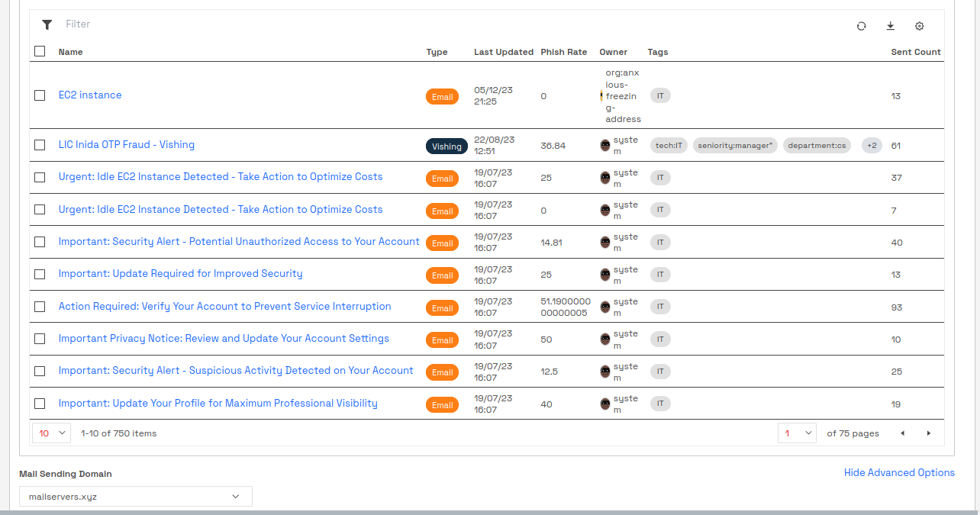Click the seniority:manager tag chip
Screen dimensions: 980x515
tap(734, 146)
